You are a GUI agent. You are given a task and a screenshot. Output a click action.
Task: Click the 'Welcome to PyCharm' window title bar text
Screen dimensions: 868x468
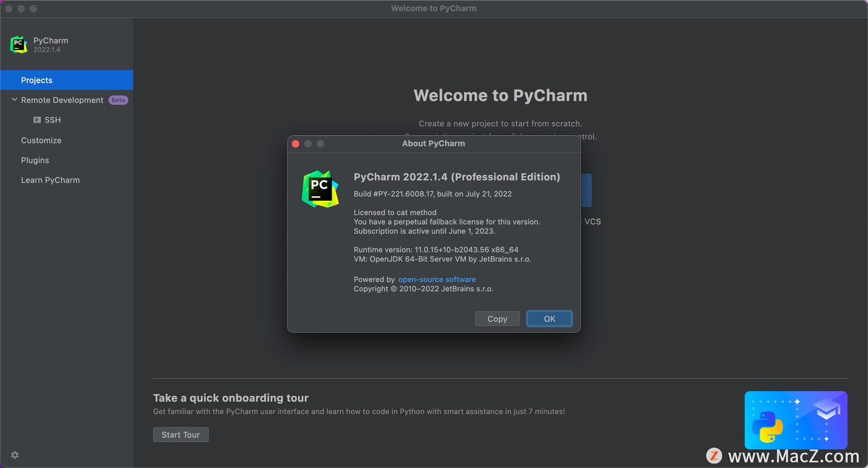pyautogui.click(x=434, y=8)
